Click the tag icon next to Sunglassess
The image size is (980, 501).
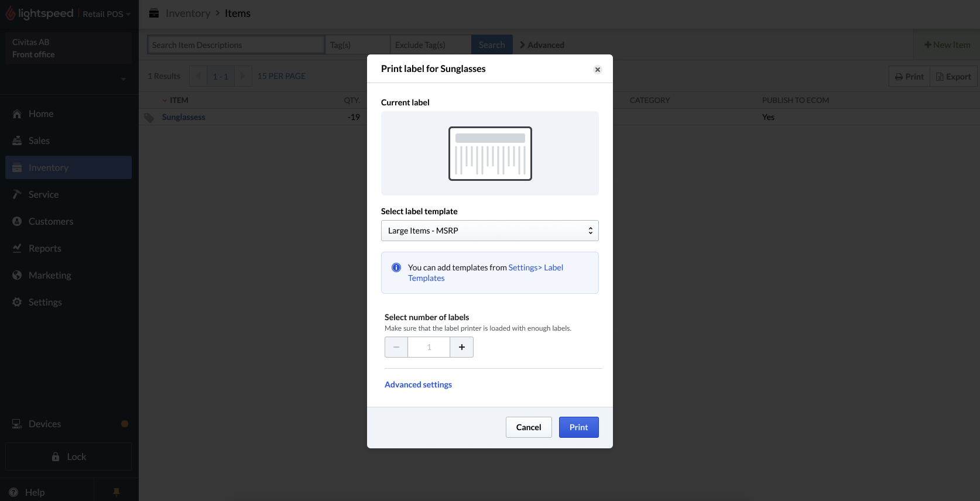(x=149, y=117)
